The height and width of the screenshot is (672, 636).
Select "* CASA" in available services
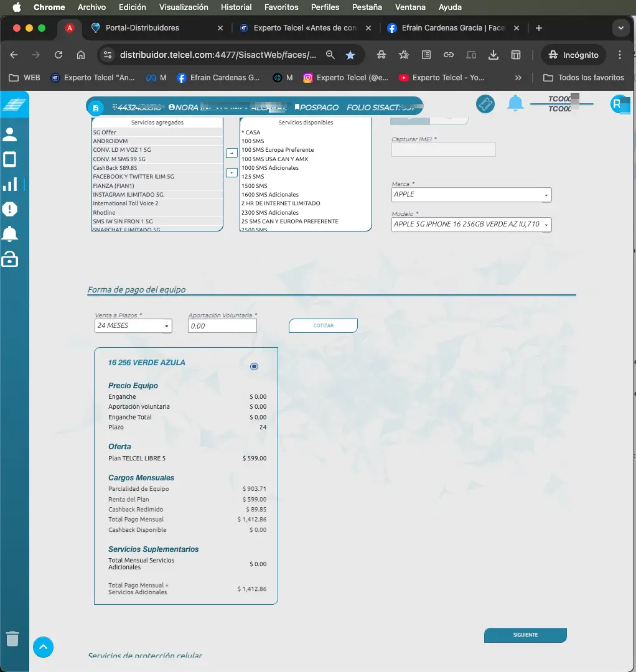click(x=306, y=133)
